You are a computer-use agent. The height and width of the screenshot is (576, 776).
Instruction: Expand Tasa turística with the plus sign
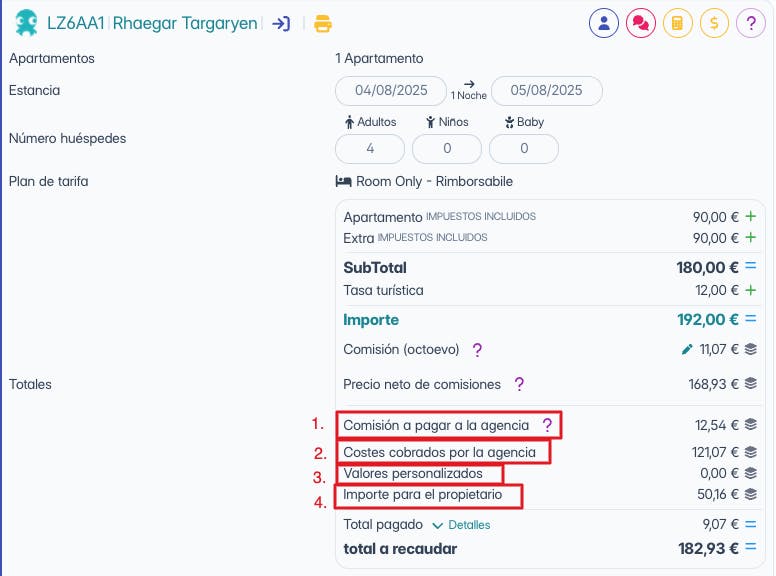tap(751, 290)
